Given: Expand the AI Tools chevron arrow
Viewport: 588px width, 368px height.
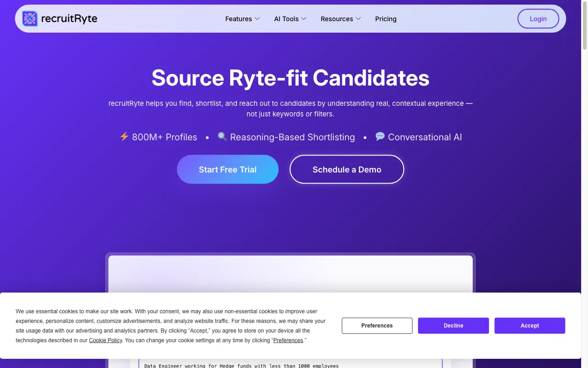Looking at the screenshot, I should [304, 19].
